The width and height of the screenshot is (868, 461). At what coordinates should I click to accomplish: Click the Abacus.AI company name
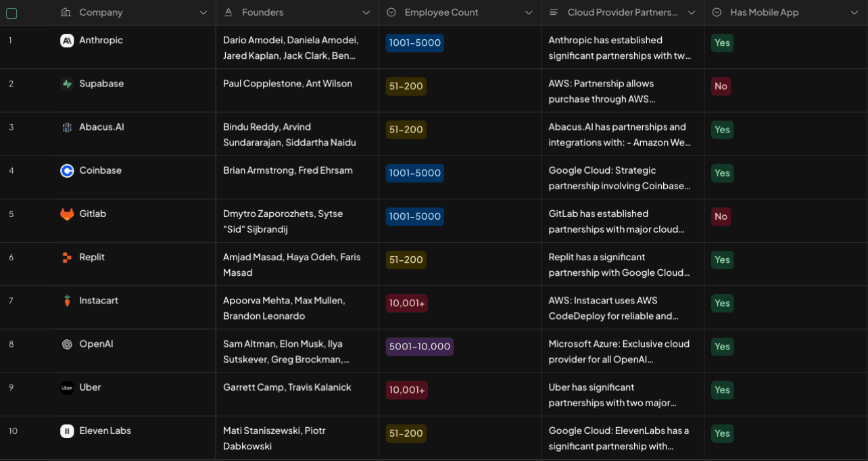[101, 127]
